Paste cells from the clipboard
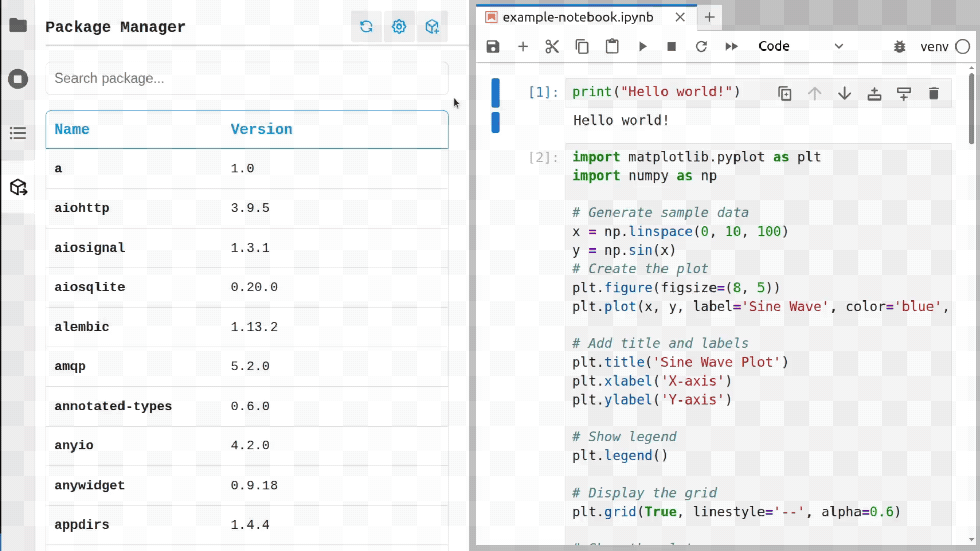The width and height of the screenshot is (980, 551). point(612,46)
